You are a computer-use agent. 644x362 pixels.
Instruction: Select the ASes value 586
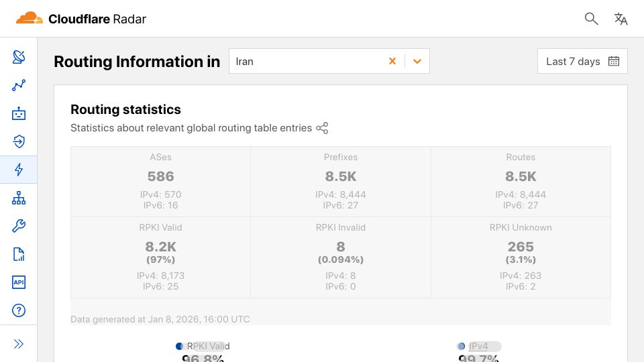160,176
